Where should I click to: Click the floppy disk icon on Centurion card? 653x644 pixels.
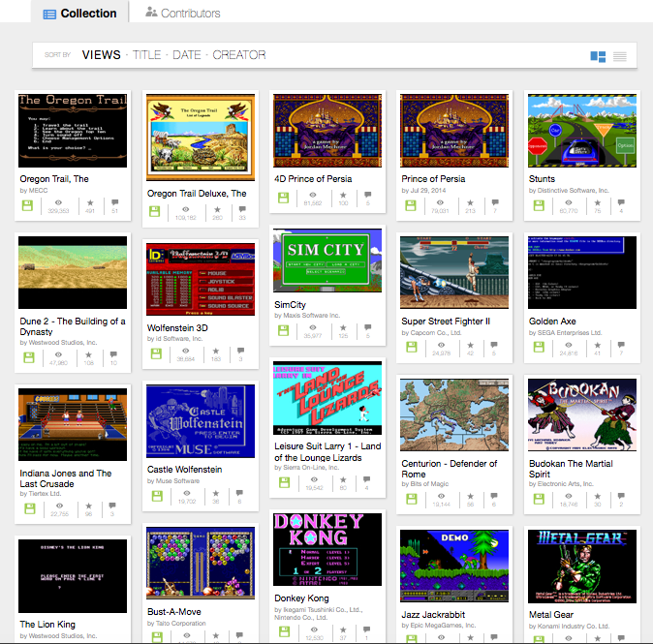coord(412,499)
